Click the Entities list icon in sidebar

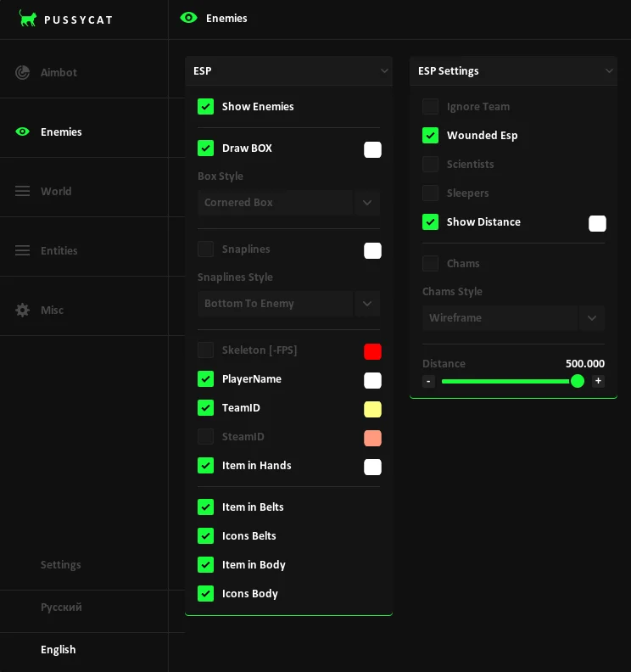point(22,250)
